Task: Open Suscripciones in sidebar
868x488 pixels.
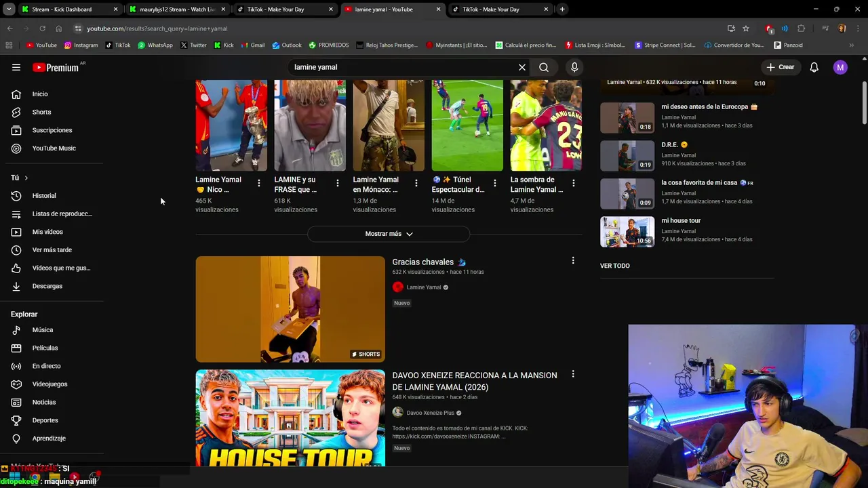Action: tap(52, 130)
